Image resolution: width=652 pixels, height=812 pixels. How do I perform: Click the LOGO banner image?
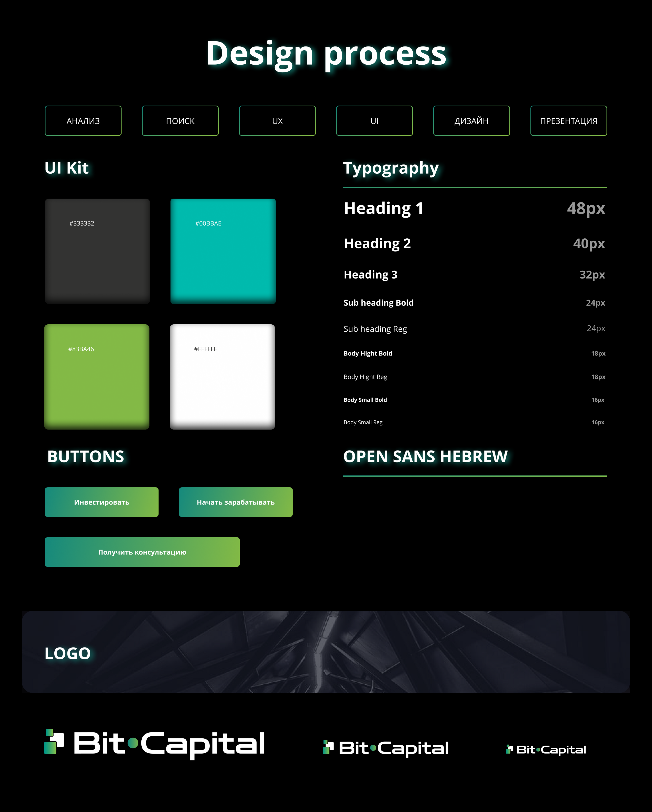point(326,652)
